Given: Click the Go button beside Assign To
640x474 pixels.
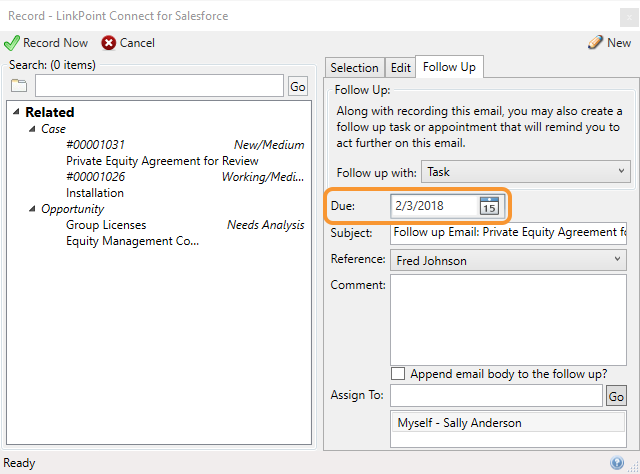Looking at the screenshot, I should [x=616, y=396].
